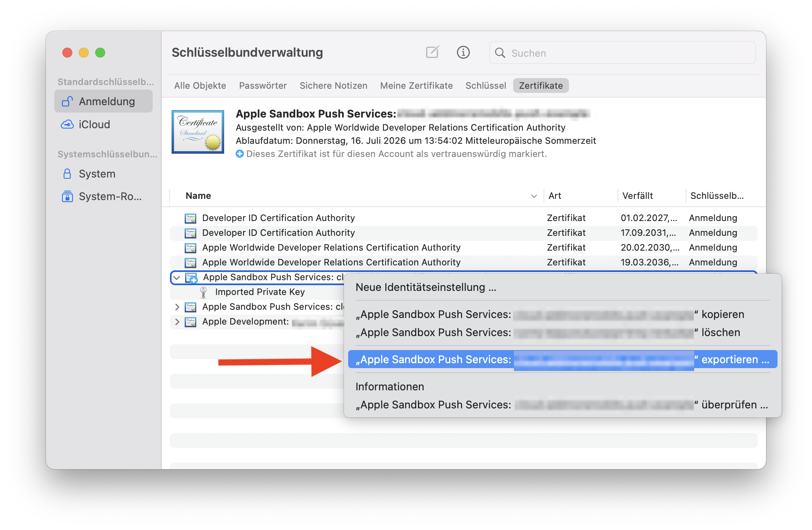
Task: Click certificate icon of Apple Worldwide expiring 19.03.2036
Action: pyautogui.click(x=190, y=262)
